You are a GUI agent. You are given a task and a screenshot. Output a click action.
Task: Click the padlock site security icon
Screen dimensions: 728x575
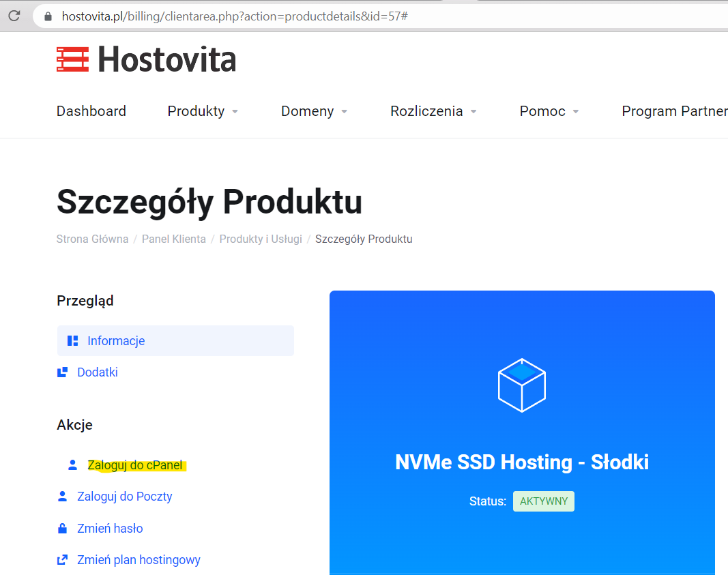48,16
